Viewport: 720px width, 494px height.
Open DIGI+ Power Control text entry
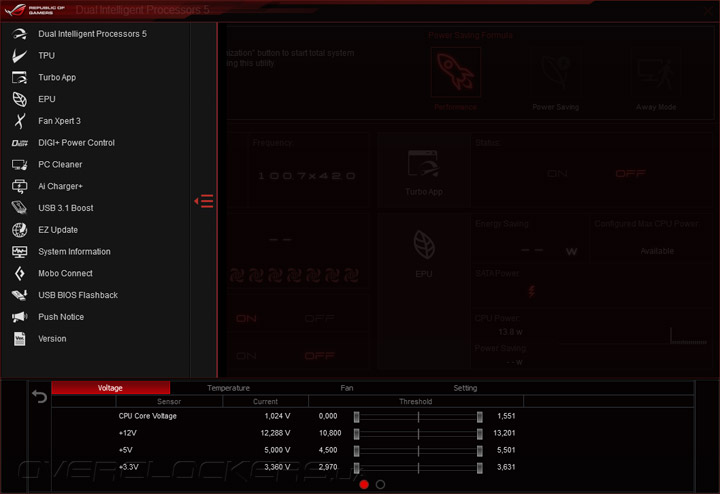point(77,143)
